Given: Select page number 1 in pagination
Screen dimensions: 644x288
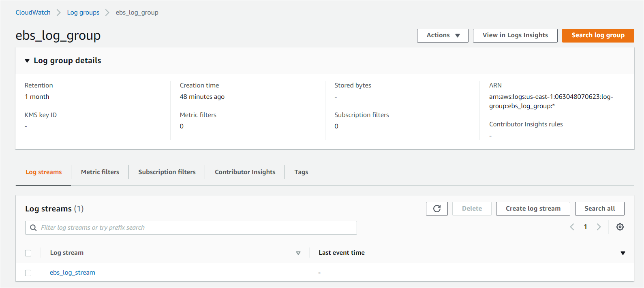Looking at the screenshot, I should point(585,227).
